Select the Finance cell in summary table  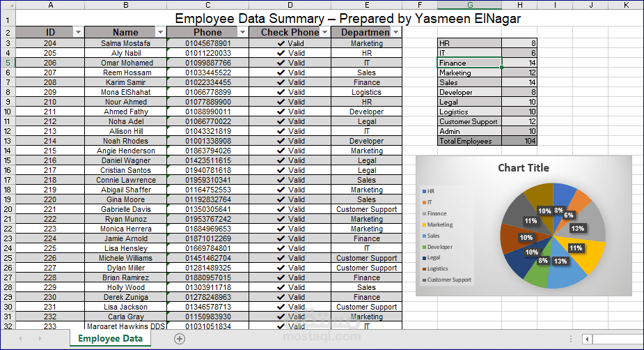click(x=469, y=63)
